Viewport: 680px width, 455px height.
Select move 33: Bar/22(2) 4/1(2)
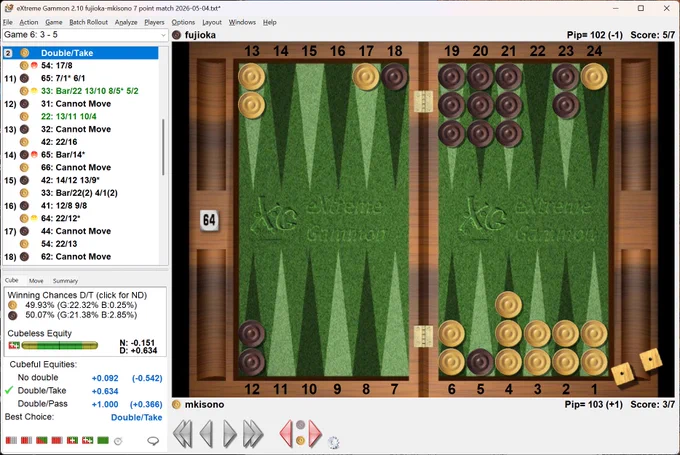[x=81, y=193]
